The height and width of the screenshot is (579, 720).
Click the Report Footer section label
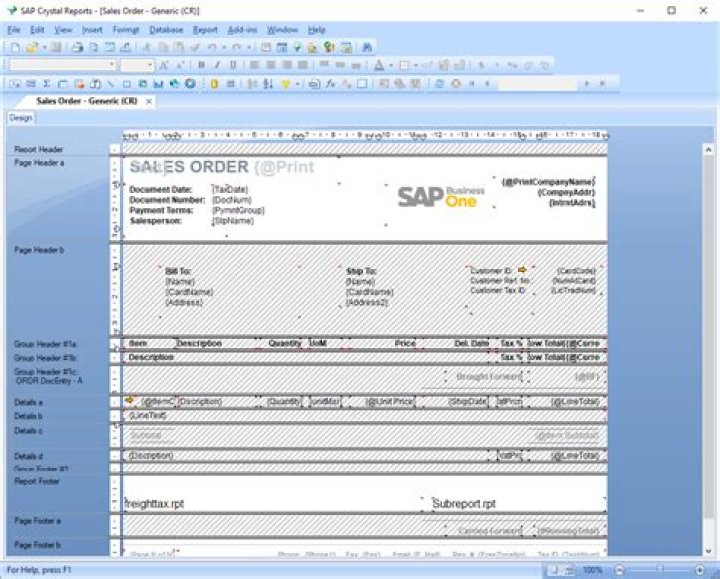point(37,481)
